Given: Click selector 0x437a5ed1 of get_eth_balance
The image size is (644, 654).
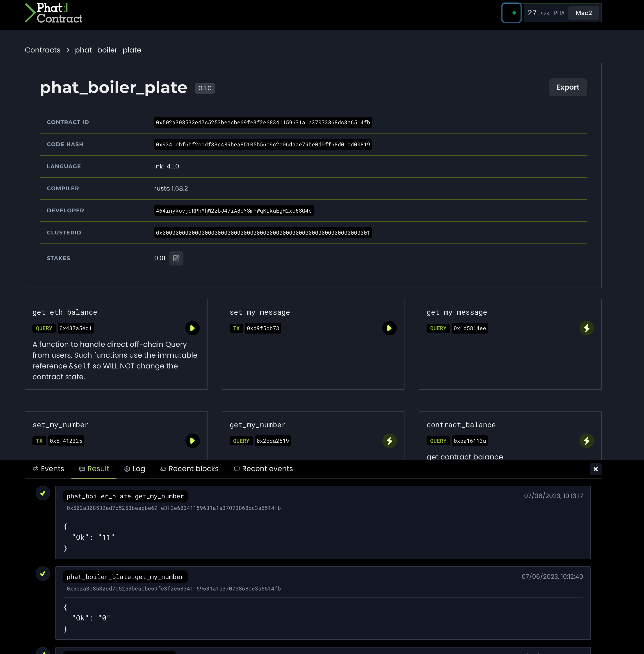Looking at the screenshot, I should (75, 328).
